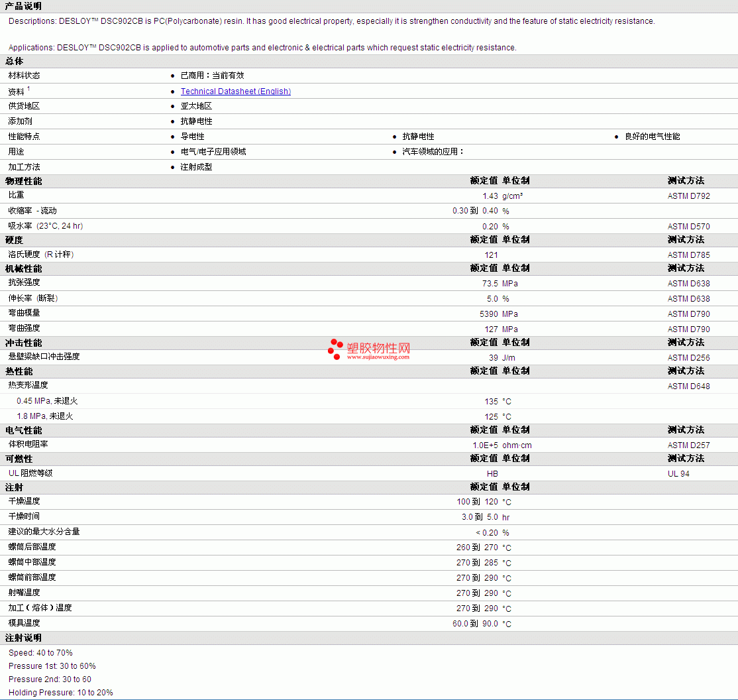
Task: Click the 吸水率 (23°C, 24 hr) label
Action: 46,225
